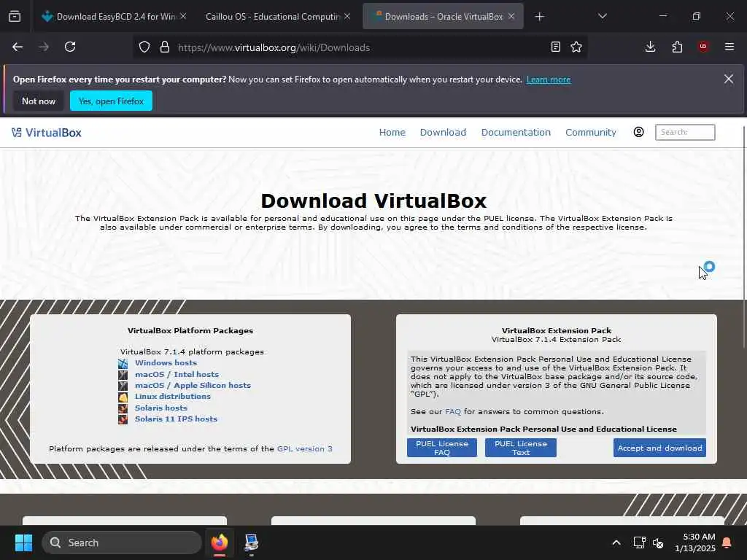Click Accept and download button

tap(659, 448)
